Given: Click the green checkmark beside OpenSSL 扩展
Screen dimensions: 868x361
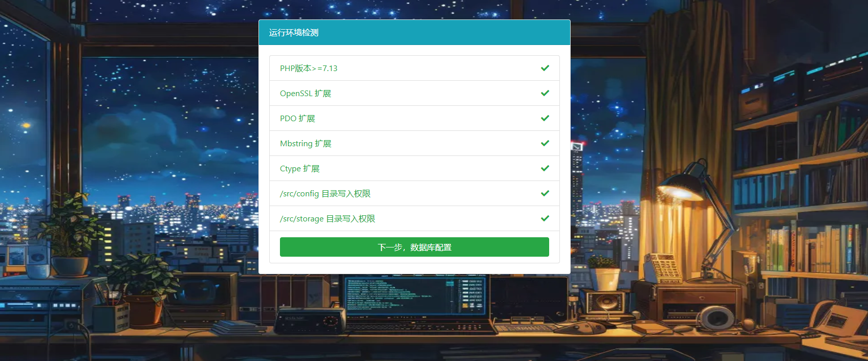Looking at the screenshot, I should click(545, 93).
